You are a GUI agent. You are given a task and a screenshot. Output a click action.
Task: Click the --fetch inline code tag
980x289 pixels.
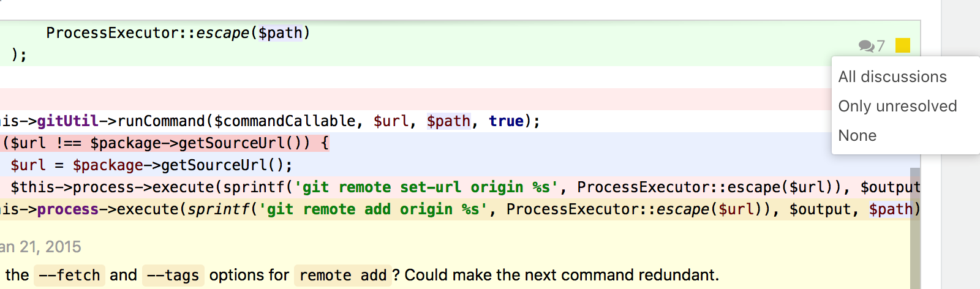click(69, 276)
